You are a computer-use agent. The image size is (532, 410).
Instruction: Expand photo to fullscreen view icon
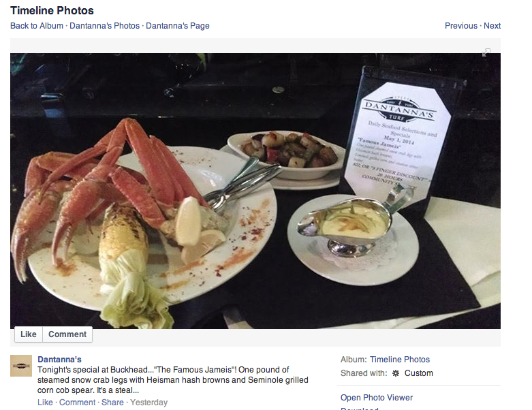(x=486, y=52)
